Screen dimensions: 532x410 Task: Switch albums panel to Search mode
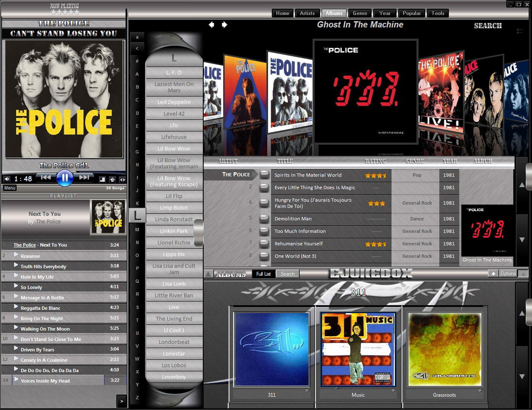click(x=288, y=274)
